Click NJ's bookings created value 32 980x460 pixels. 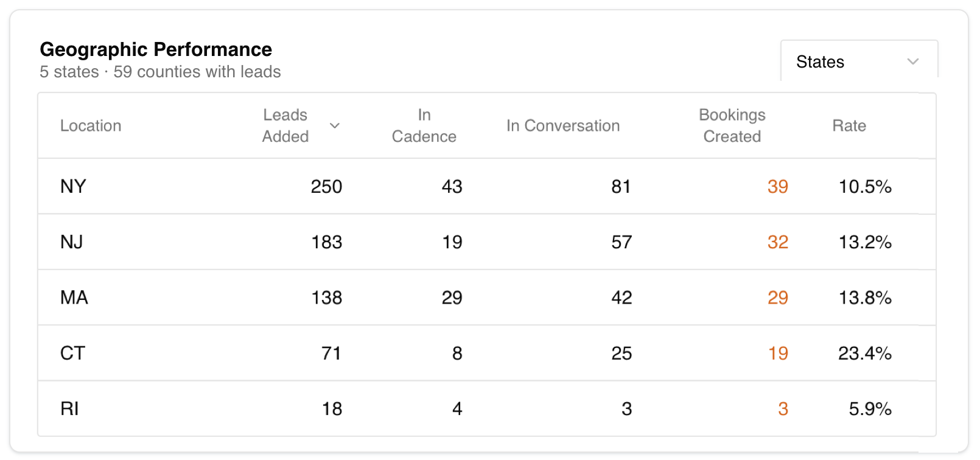pos(777,242)
